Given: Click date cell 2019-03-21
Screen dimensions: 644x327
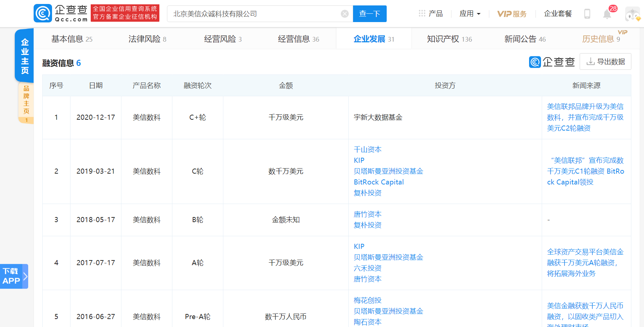Looking at the screenshot, I should (96, 171).
